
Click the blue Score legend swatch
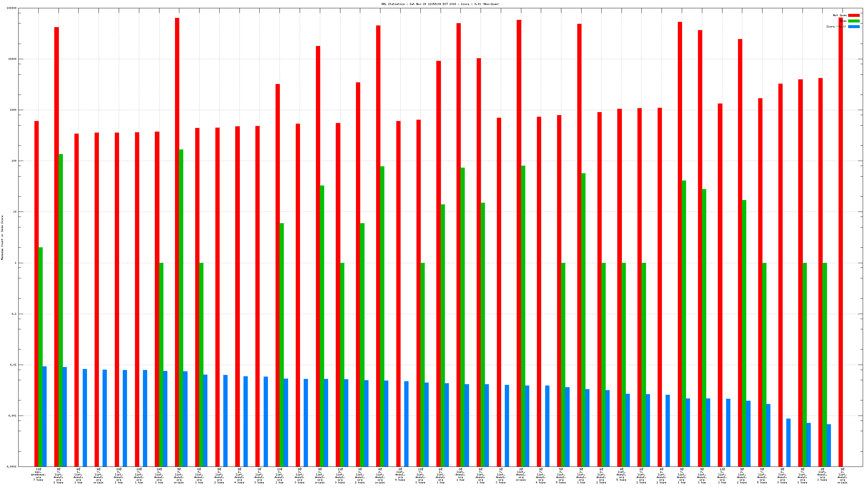[853, 26]
